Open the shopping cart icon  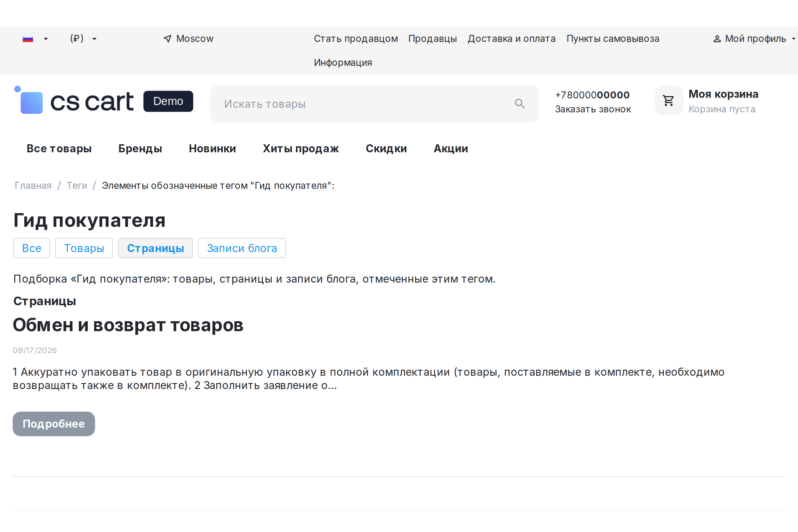point(668,100)
